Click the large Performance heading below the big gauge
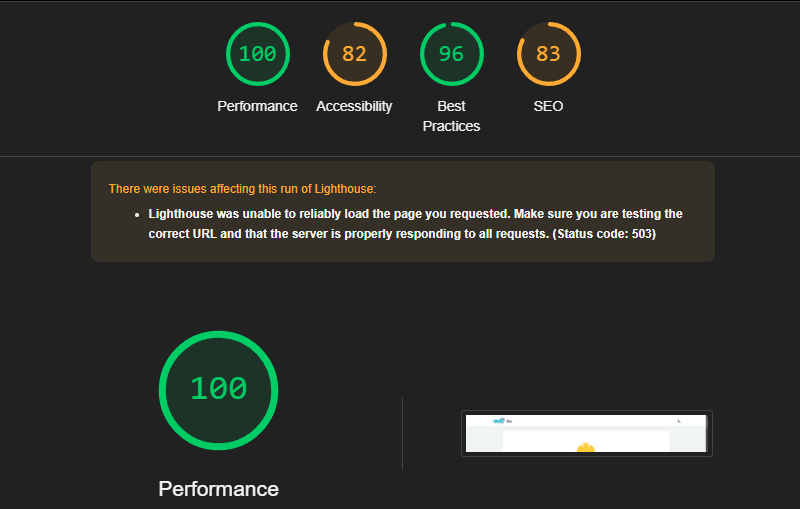Image resolution: width=800 pixels, height=509 pixels. [x=218, y=489]
